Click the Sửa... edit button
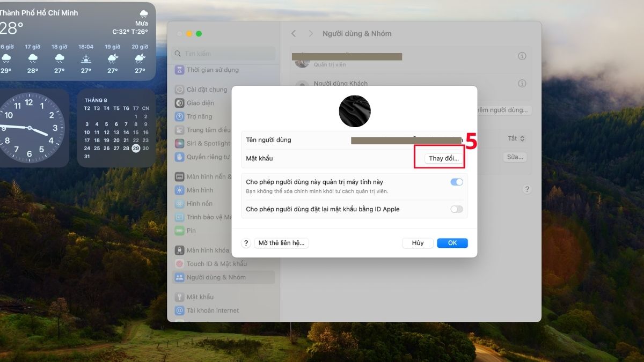 (515, 157)
